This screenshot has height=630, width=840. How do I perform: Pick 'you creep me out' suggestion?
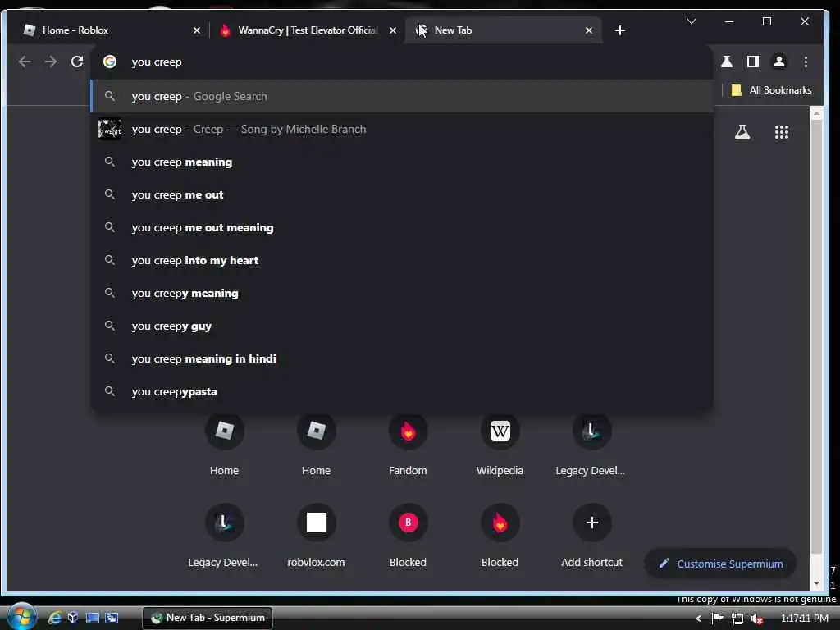[402, 194]
